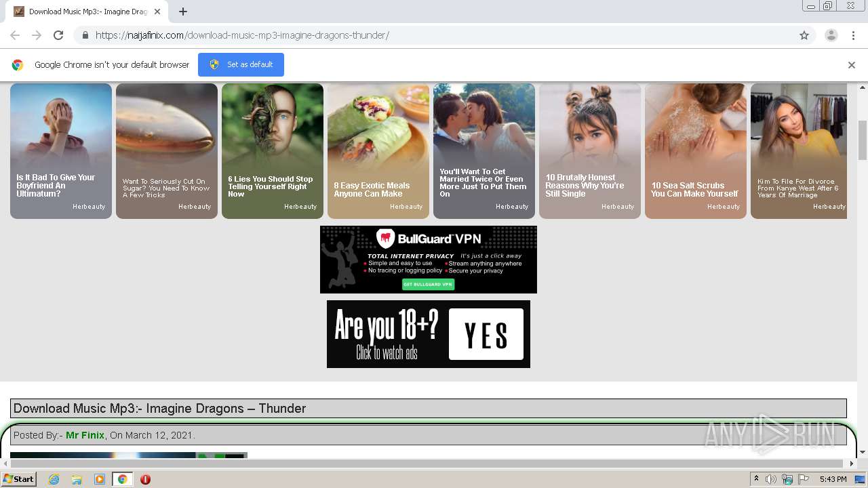Open the Chrome profile avatar

tap(831, 35)
